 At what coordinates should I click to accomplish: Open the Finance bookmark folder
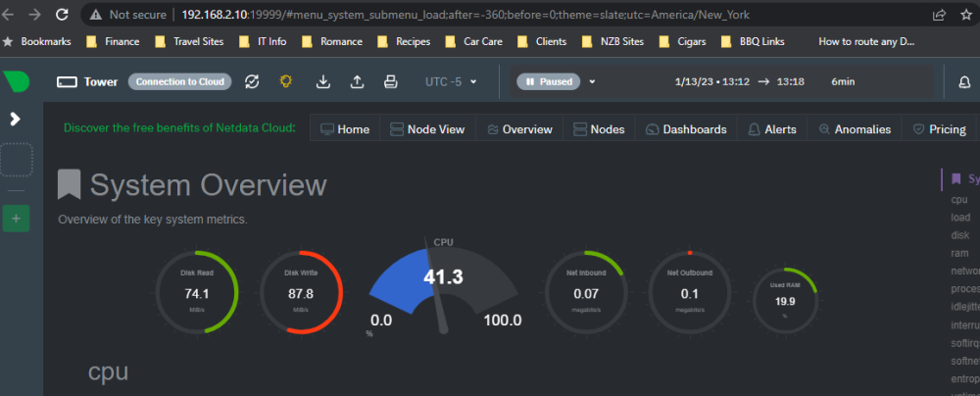coord(113,42)
